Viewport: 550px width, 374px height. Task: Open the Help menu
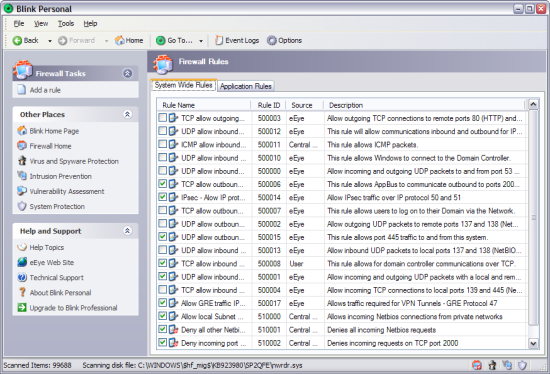point(90,24)
